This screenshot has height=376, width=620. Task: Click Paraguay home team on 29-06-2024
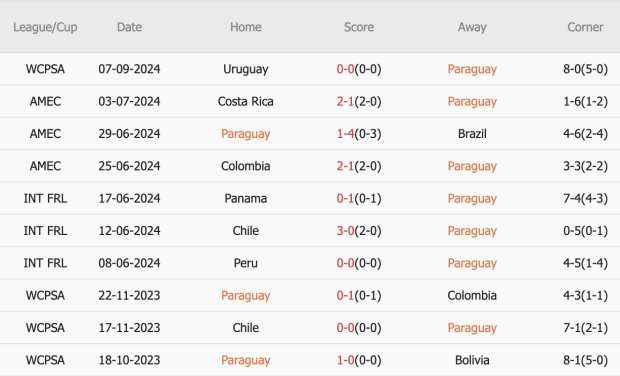246,134
